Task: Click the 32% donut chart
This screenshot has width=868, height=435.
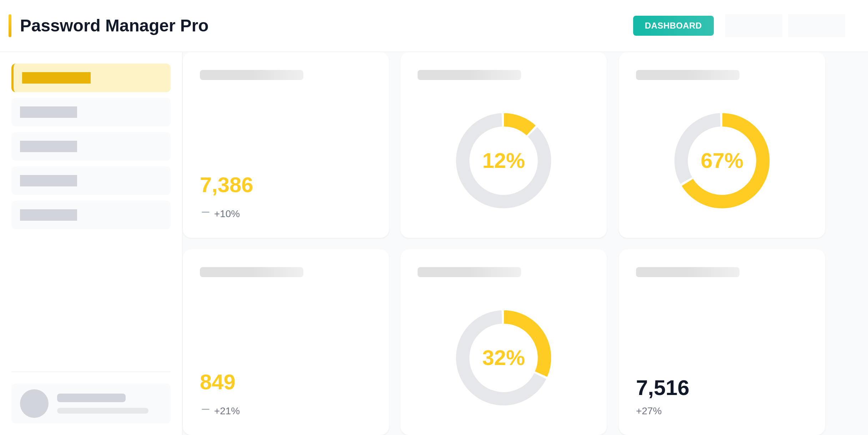Action: point(503,358)
